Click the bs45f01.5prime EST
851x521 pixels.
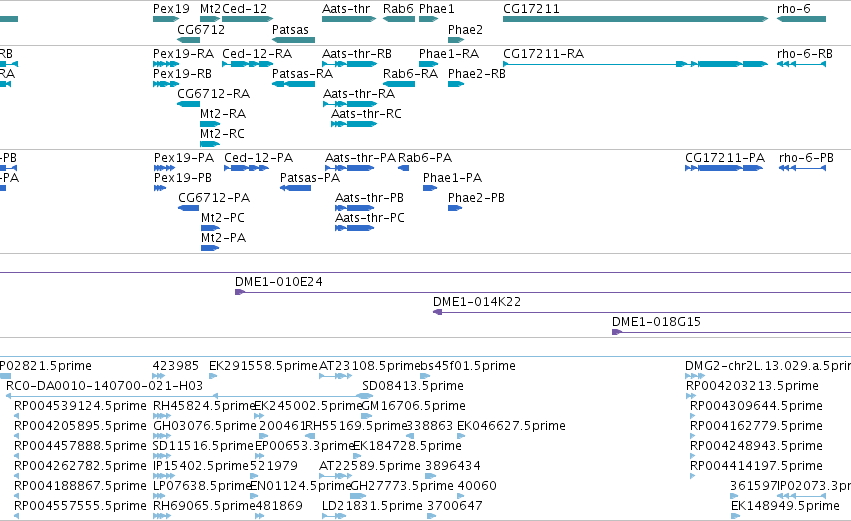point(425,376)
